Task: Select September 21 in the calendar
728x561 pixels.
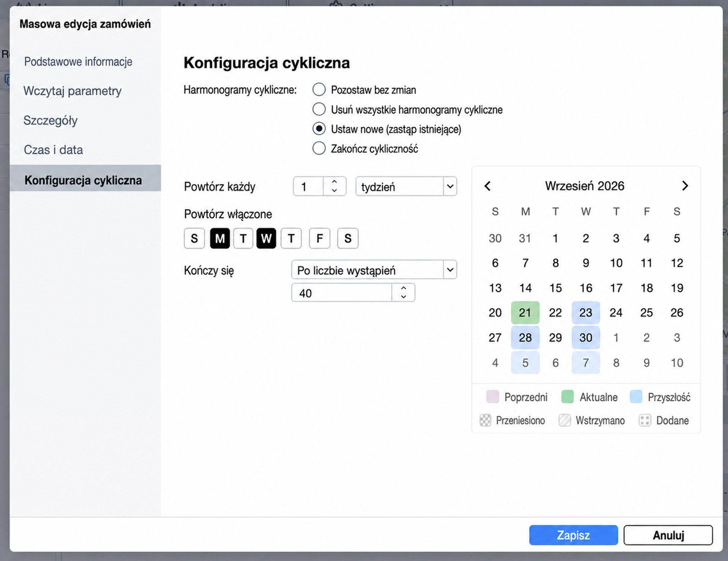Action: click(525, 313)
